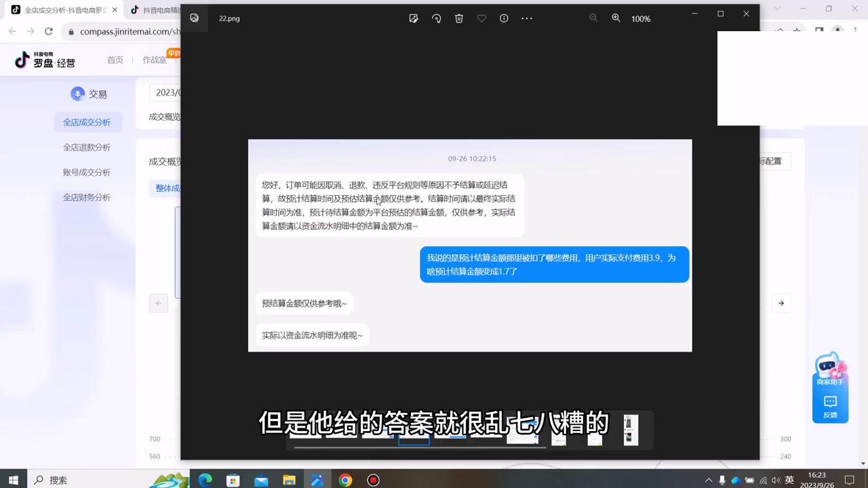
Task: Select the 首页 navigation item
Action: tap(115, 60)
